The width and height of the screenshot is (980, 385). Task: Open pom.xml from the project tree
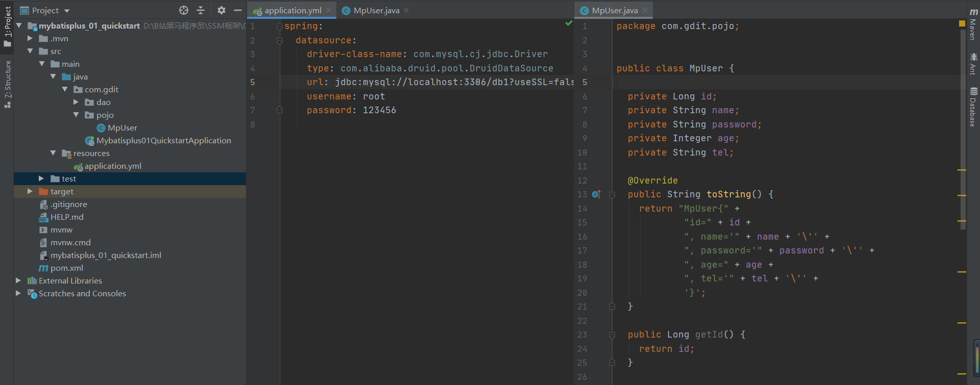pos(66,268)
